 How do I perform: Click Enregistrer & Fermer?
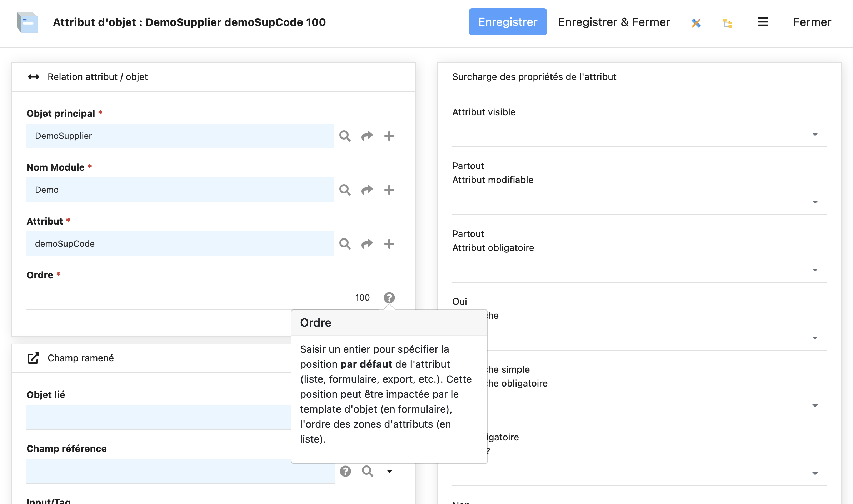(614, 22)
